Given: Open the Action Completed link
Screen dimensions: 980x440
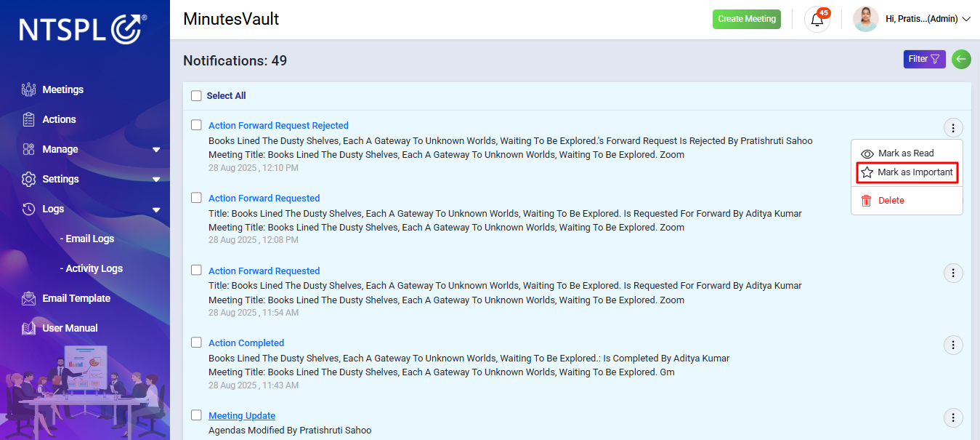Looking at the screenshot, I should (x=246, y=343).
